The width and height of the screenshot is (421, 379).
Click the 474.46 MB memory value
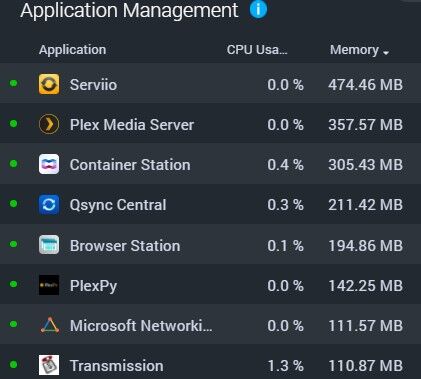(x=365, y=85)
